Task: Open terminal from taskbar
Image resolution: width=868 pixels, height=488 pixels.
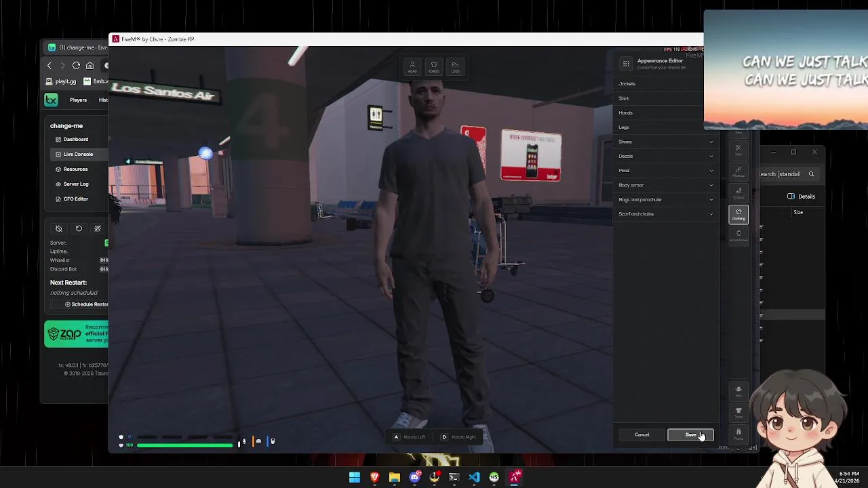Action: click(x=454, y=477)
